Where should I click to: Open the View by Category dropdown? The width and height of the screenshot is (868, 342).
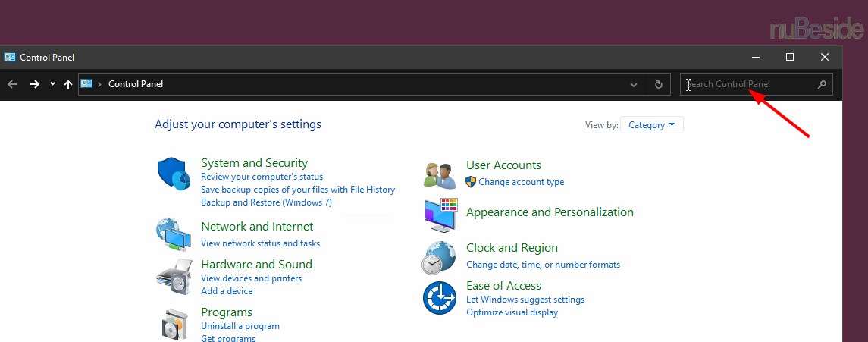point(651,125)
